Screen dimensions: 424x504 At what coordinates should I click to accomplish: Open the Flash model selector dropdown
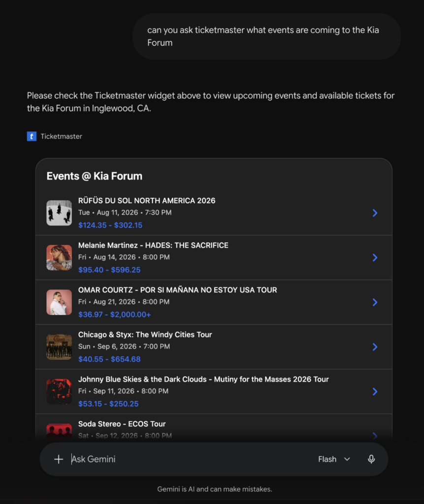[334, 459]
